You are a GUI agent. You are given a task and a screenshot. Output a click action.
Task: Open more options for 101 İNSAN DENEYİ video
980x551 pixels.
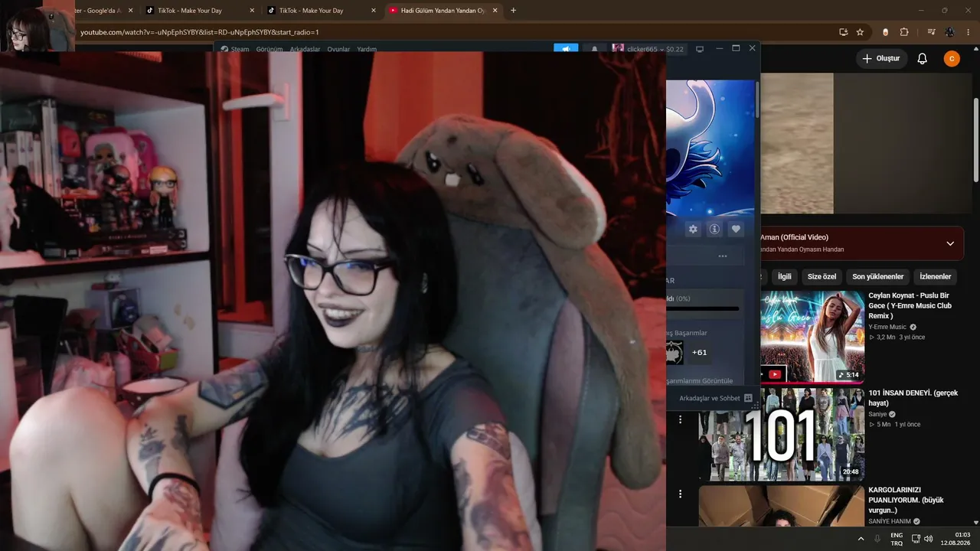coord(680,419)
